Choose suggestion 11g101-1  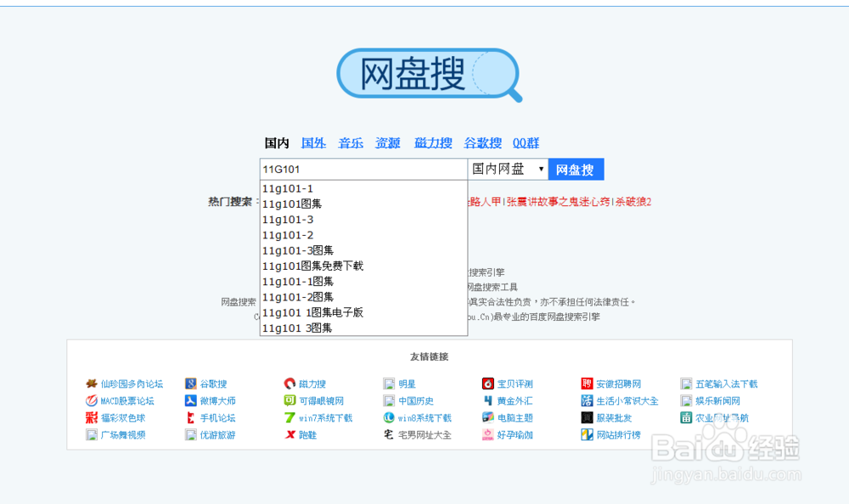pos(363,188)
